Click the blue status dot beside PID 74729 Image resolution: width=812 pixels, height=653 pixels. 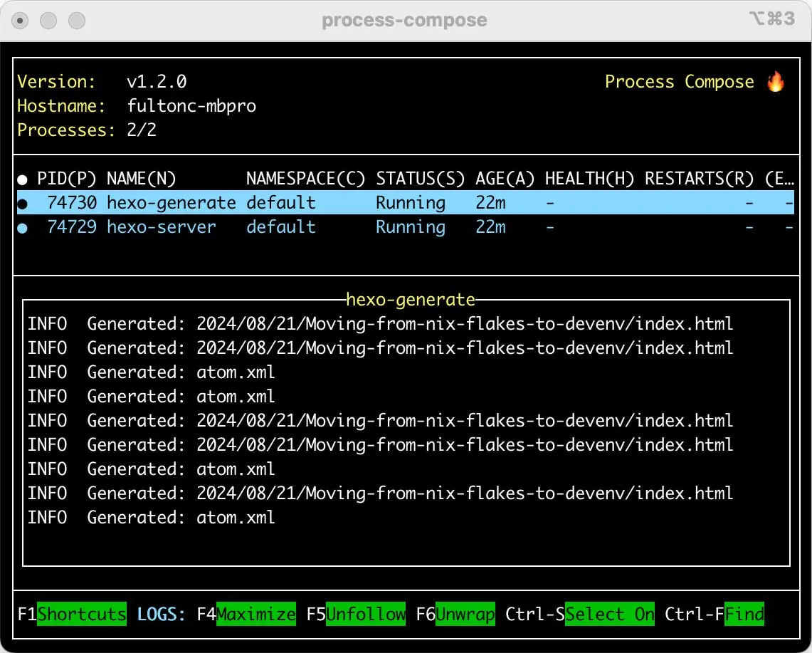(22, 228)
